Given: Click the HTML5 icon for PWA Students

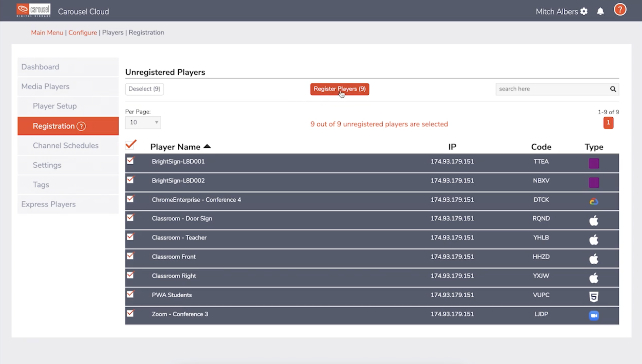Looking at the screenshot, I should [x=594, y=297].
